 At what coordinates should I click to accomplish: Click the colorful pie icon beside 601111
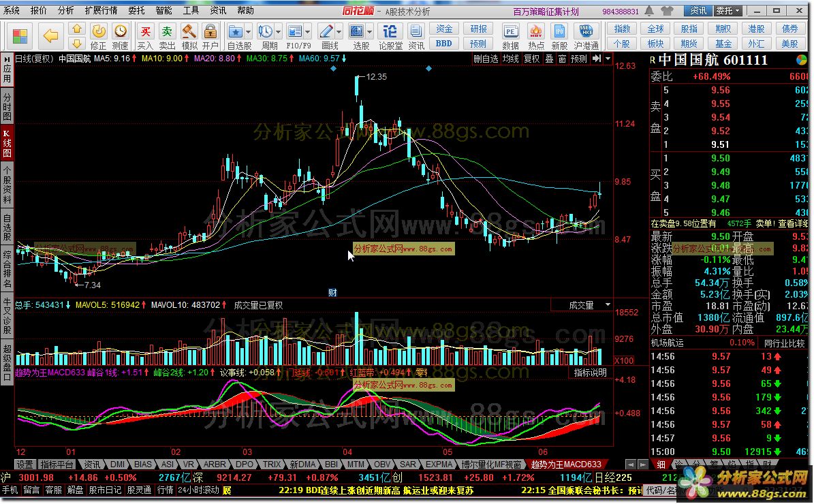[802, 60]
